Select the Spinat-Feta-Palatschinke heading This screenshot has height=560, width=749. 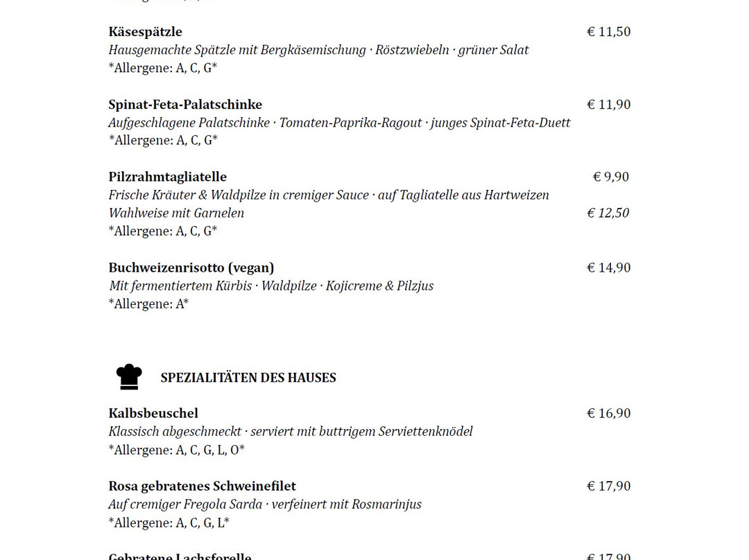[x=185, y=105]
